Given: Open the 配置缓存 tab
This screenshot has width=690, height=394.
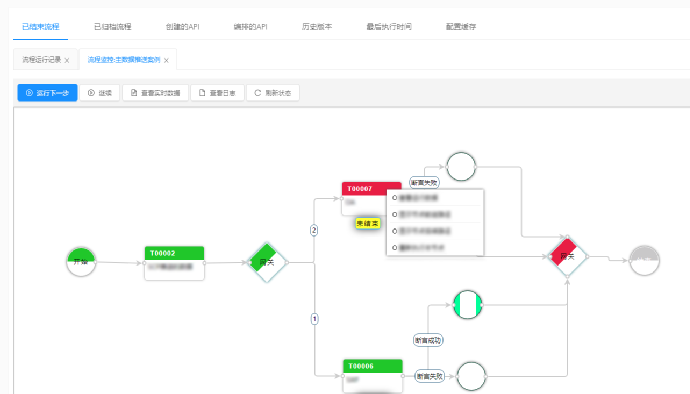Looking at the screenshot, I should pos(461,27).
